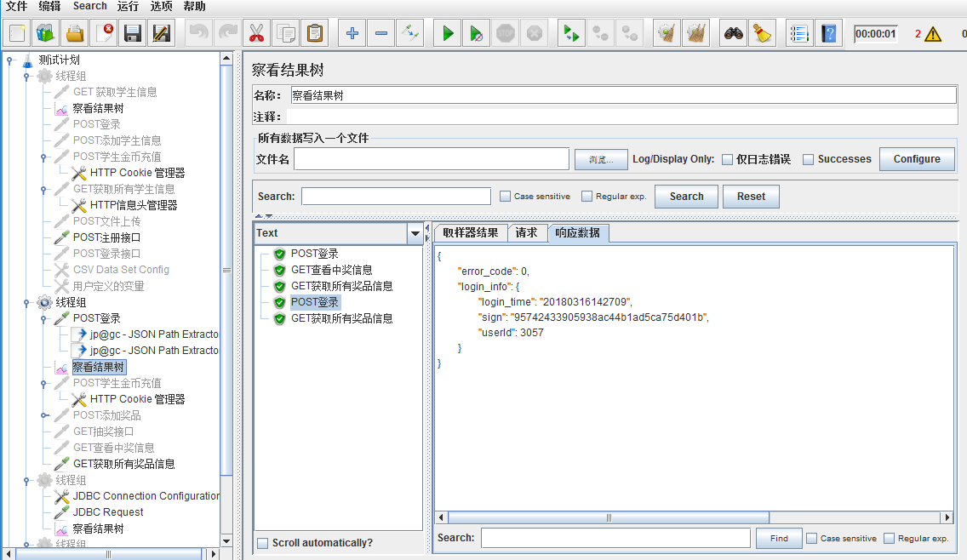
Task: Expand the POST添加奖品 node
Action: coord(43,415)
